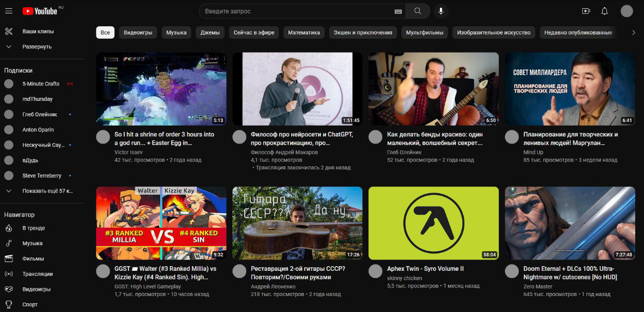This screenshot has height=312, width=644.
Task: Open Ваши клипы scissors item
Action: pos(9,31)
